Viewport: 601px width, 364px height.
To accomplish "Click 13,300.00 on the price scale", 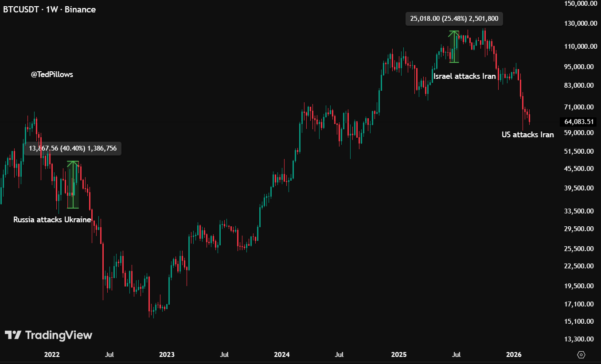I will [x=579, y=339].
